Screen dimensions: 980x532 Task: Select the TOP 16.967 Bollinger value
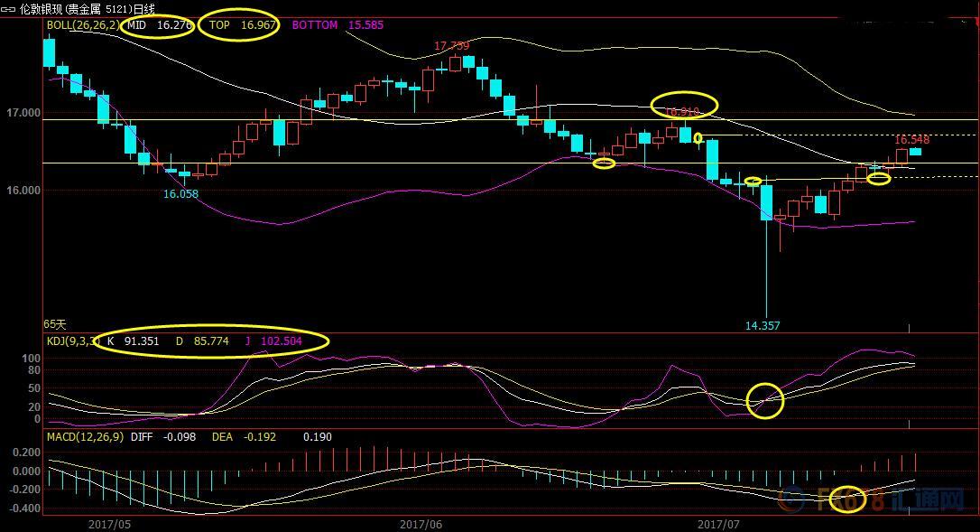(243, 25)
